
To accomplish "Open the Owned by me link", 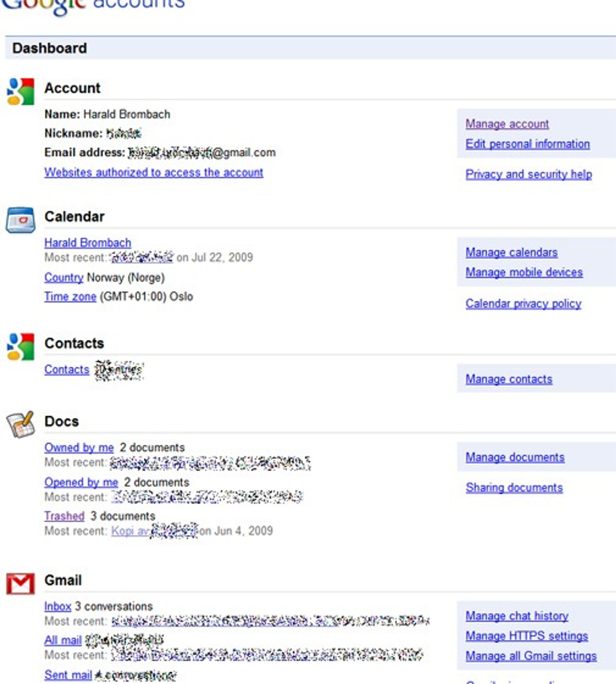I will [79, 448].
